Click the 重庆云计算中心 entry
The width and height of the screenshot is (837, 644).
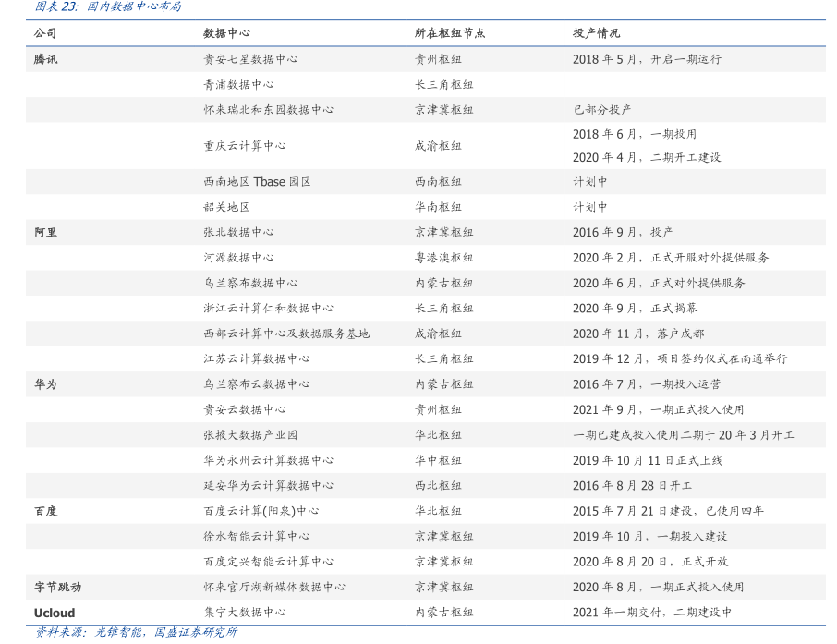pyautogui.click(x=244, y=146)
